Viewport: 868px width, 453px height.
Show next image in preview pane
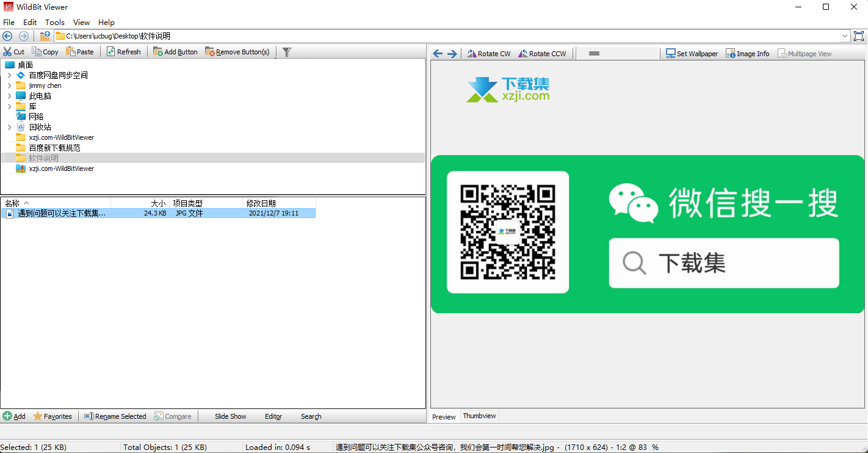(x=452, y=54)
